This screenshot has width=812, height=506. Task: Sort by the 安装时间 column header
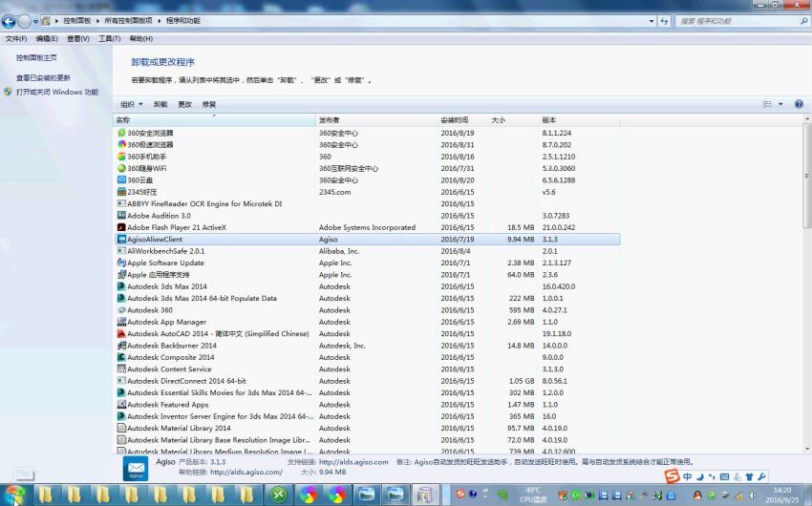pos(462,120)
